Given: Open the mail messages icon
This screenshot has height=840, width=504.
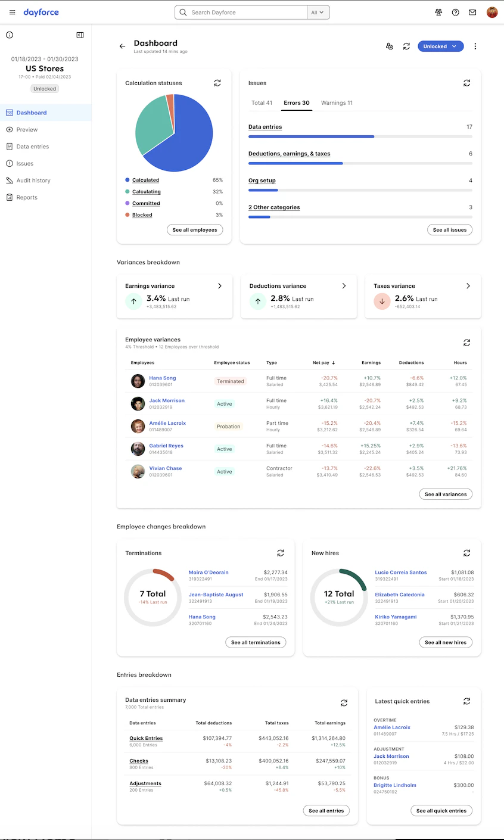Looking at the screenshot, I should point(472,13).
